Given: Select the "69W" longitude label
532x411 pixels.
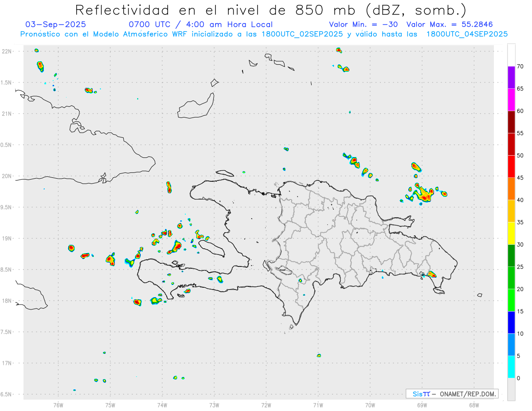Looking at the screenshot, I should coord(422,404).
